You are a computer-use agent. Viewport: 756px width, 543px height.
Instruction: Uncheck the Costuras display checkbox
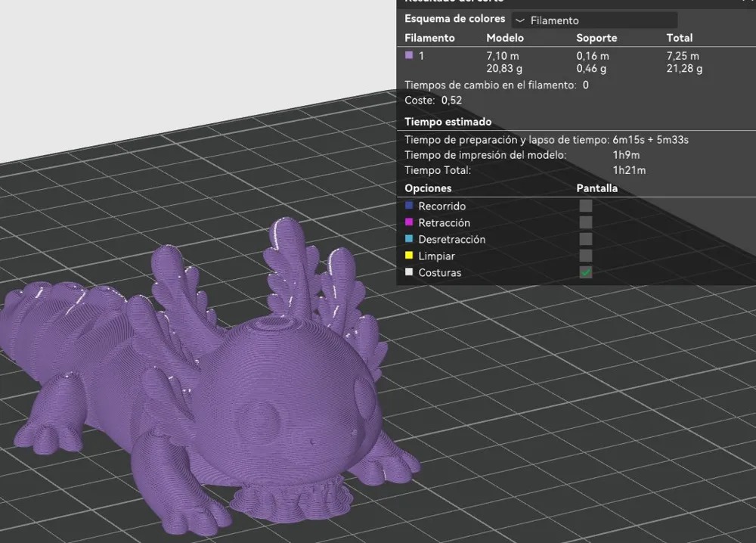coord(586,272)
